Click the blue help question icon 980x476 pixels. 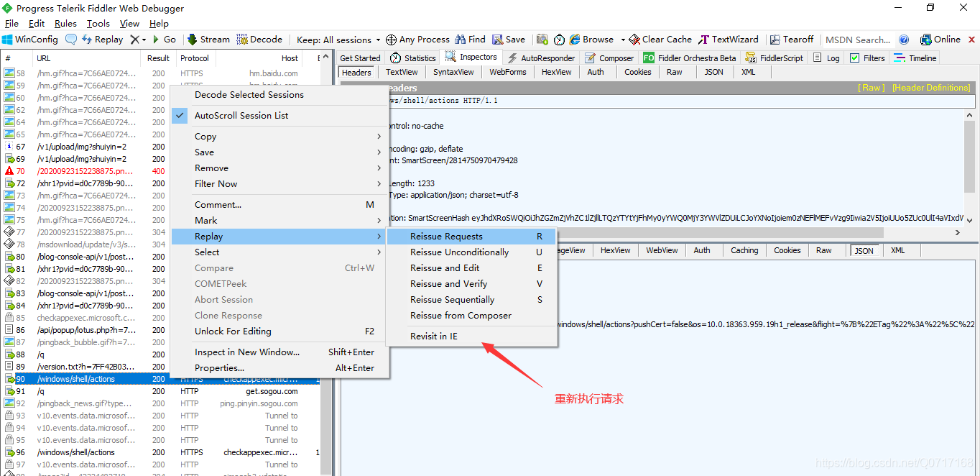coord(904,40)
